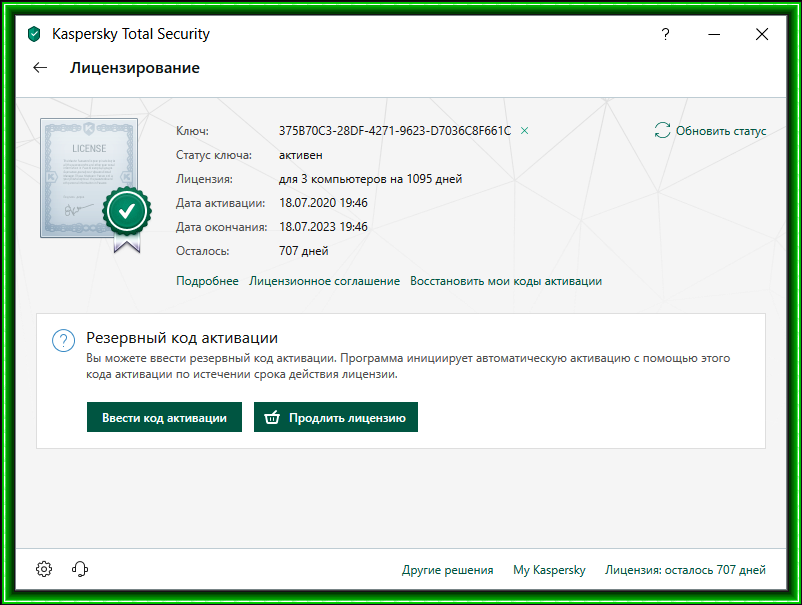Close the Kaspersky Total Security window
Screen dimensions: 802x605
(762, 34)
